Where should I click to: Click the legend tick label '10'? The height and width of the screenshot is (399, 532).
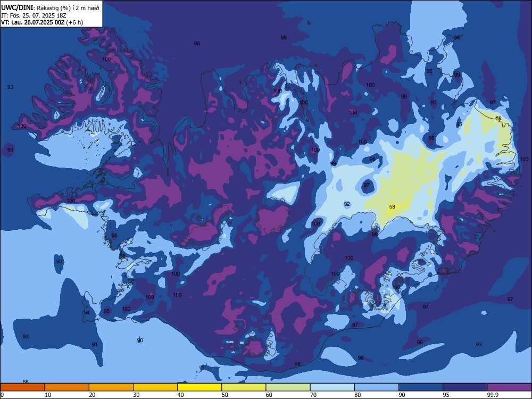tap(48, 395)
